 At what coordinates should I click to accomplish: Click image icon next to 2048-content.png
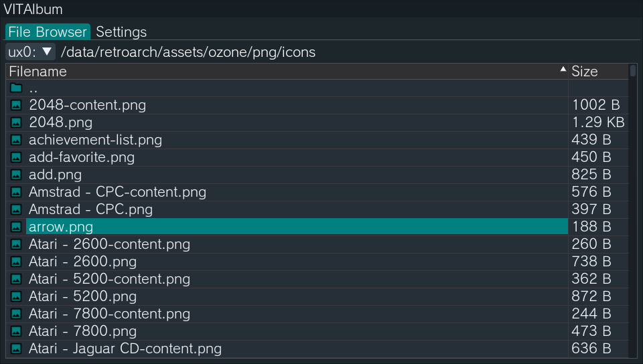(16, 105)
